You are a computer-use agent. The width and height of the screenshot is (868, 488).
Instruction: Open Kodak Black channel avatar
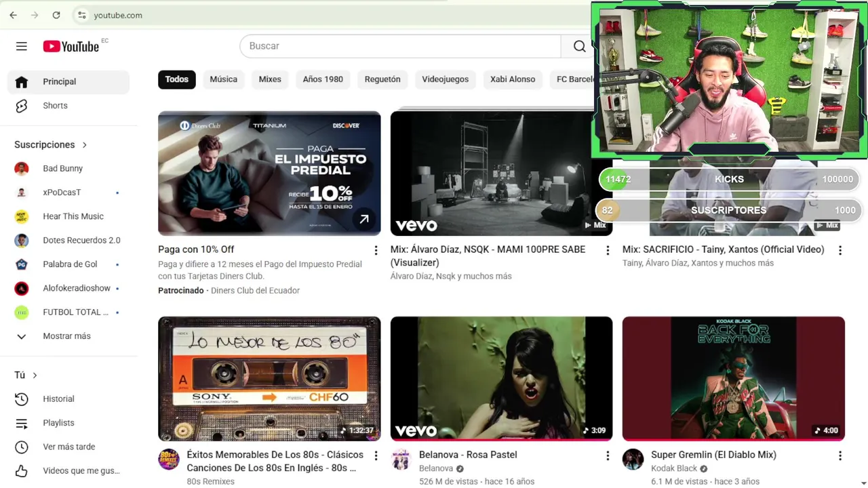(x=633, y=460)
